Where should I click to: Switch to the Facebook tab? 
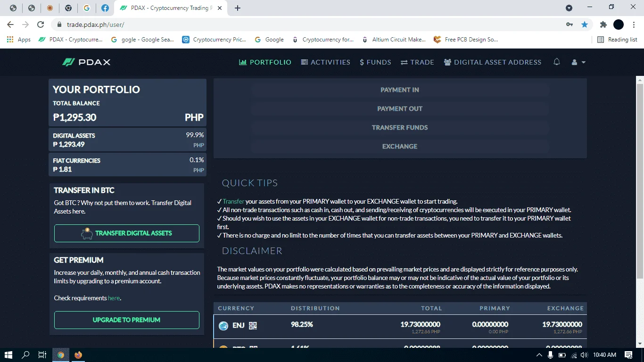(105, 8)
